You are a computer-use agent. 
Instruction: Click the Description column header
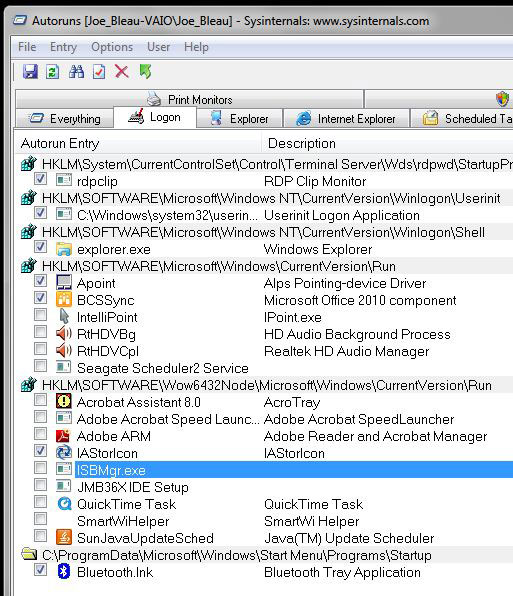[388, 144]
